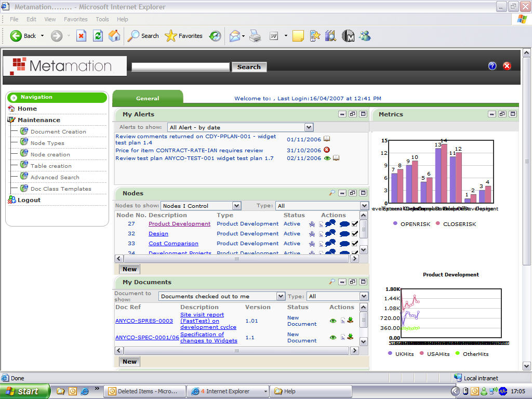
Task: Open the Favorites menu in menu bar
Action: click(x=76, y=19)
